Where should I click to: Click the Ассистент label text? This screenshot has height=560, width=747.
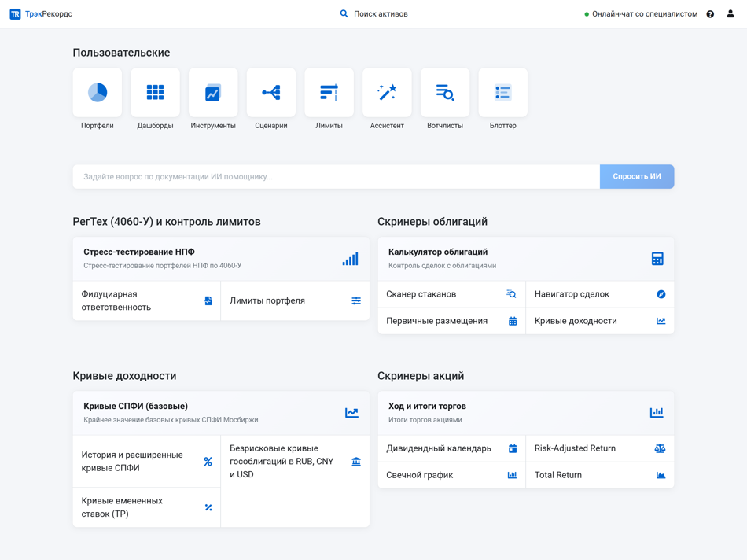[x=387, y=126]
